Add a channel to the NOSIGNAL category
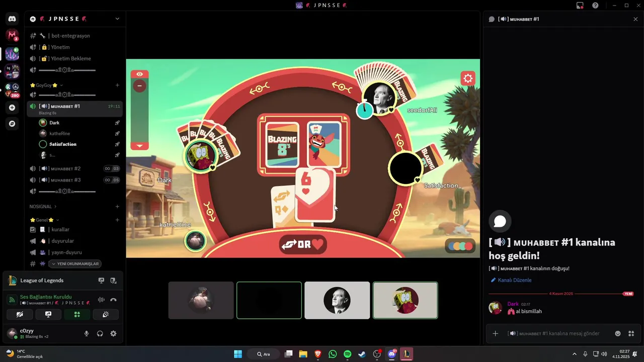The image size is (644, 362). click(x=117, y=206)
